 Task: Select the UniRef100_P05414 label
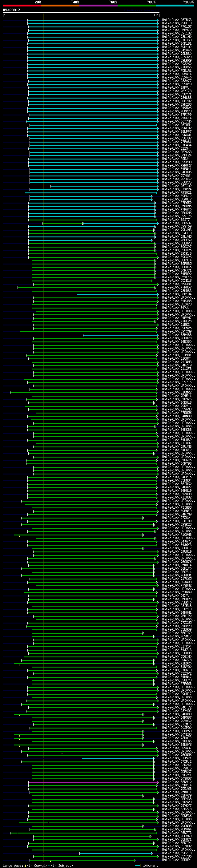(x=177, y=74)
